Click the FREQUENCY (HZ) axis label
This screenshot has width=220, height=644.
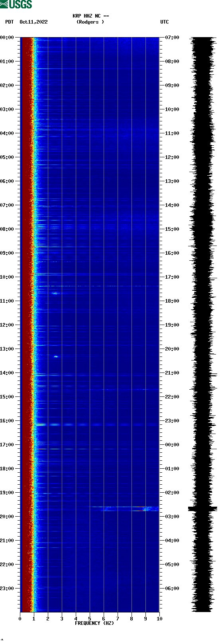pos(94,623)
